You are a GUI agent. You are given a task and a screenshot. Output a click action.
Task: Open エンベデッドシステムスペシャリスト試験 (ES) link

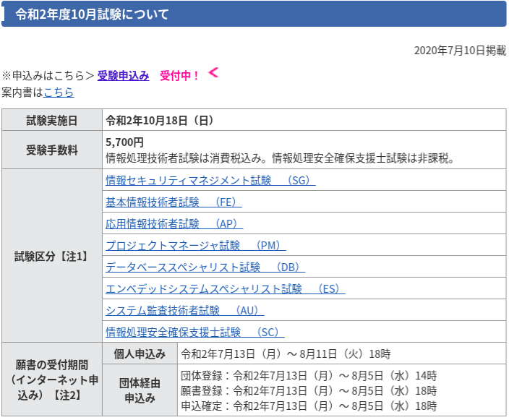tap(226, 289)
